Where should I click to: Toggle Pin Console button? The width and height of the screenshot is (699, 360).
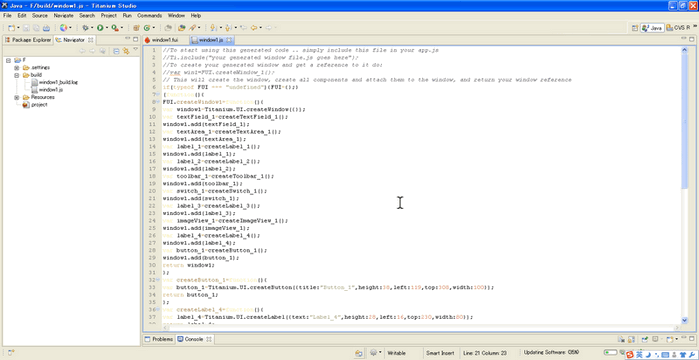click(x=645, y=339)
